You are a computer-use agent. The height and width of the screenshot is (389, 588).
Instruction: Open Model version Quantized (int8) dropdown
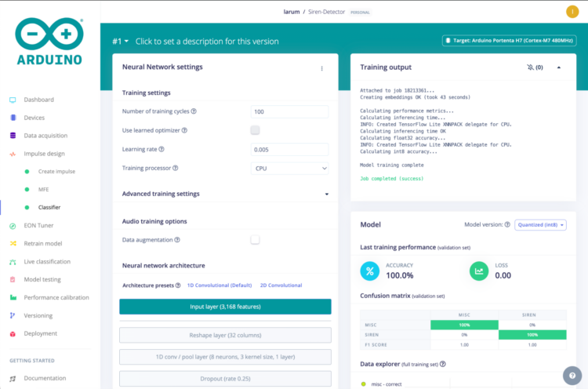[540, 225]
